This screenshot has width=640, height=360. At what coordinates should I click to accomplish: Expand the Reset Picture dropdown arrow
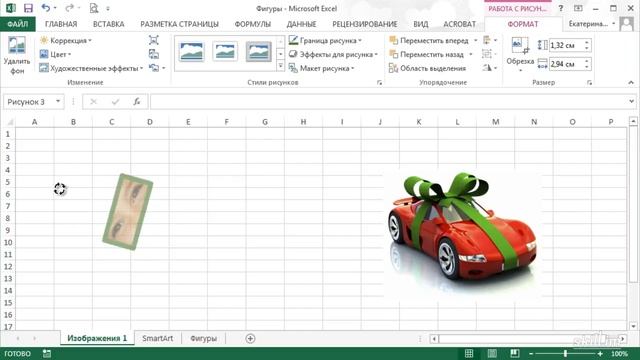coord(164,68)
